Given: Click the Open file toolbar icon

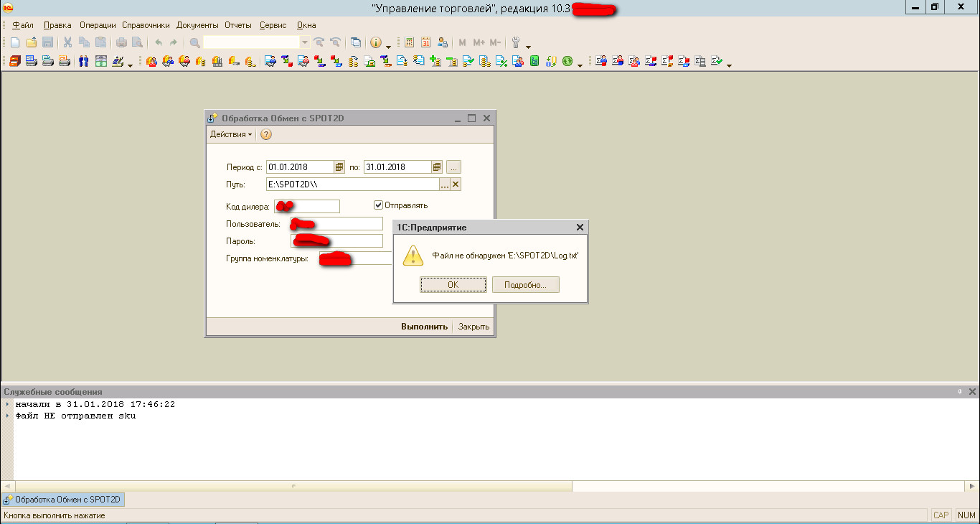Looking at the screenshot, I should (32, 42).
